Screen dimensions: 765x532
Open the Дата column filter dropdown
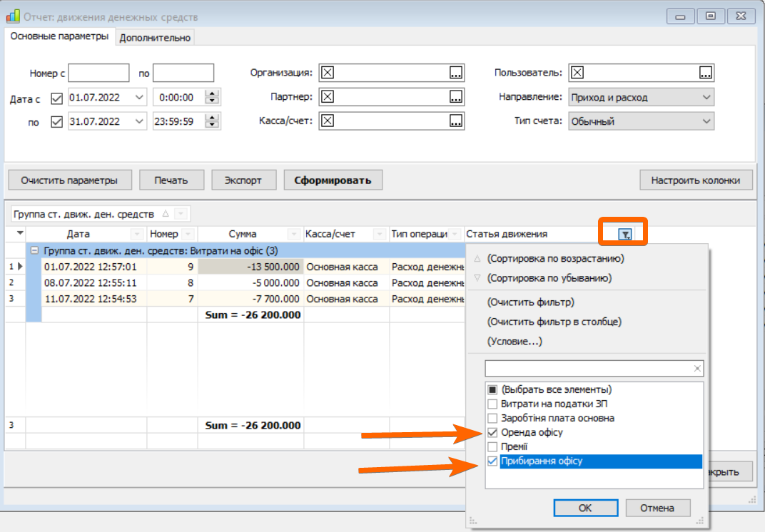click(137, 234)
